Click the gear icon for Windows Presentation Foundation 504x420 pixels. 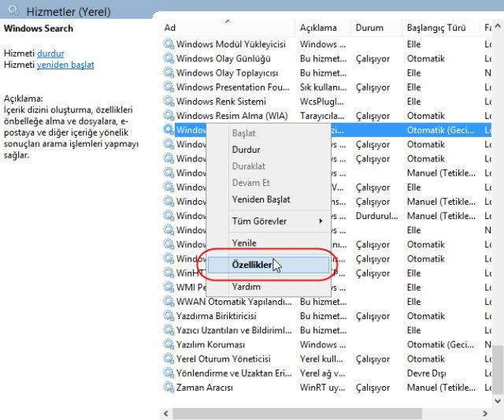[169, 87]
